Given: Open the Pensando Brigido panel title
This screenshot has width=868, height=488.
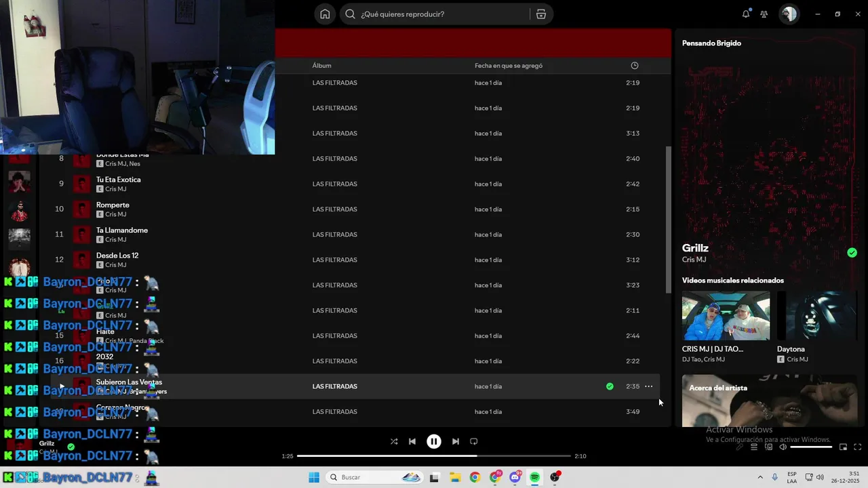Looking at the screenshot, I should tap(711, 43).
